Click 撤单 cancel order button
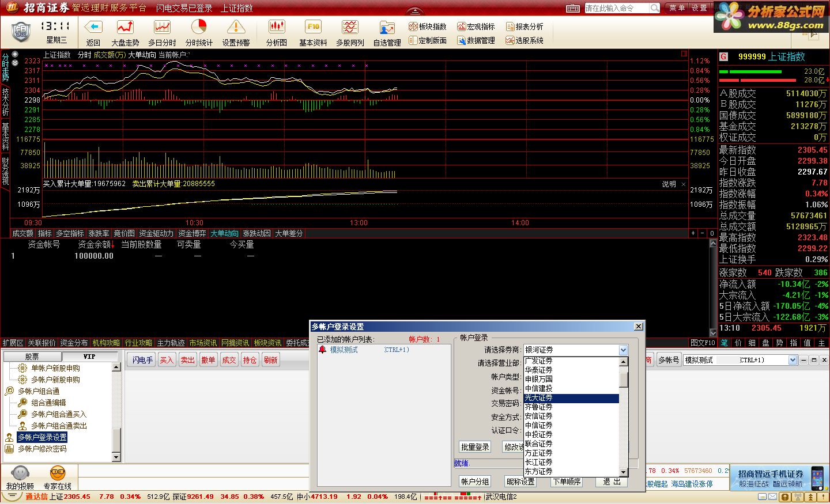This screenshot has width=830, height=504. [208, 360]
